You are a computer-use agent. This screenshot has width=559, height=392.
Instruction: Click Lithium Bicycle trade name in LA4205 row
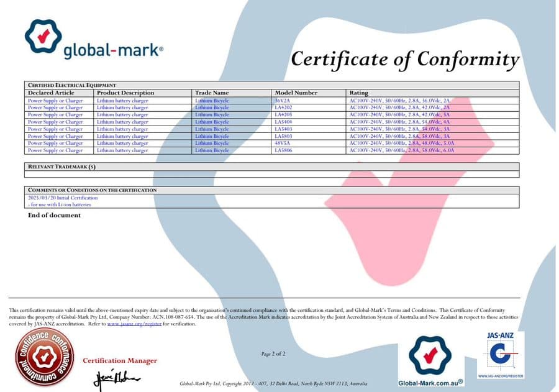point(212,114)
